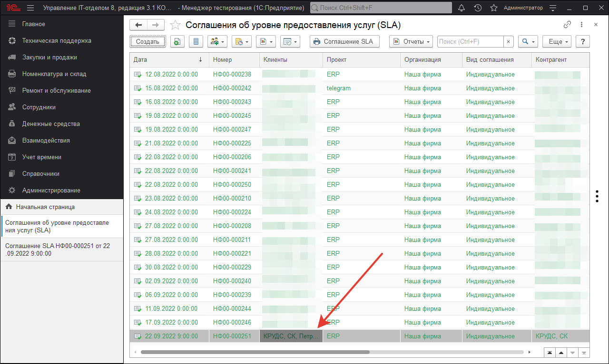
Task: Navigate back using the left arrow
Action: 138,25
